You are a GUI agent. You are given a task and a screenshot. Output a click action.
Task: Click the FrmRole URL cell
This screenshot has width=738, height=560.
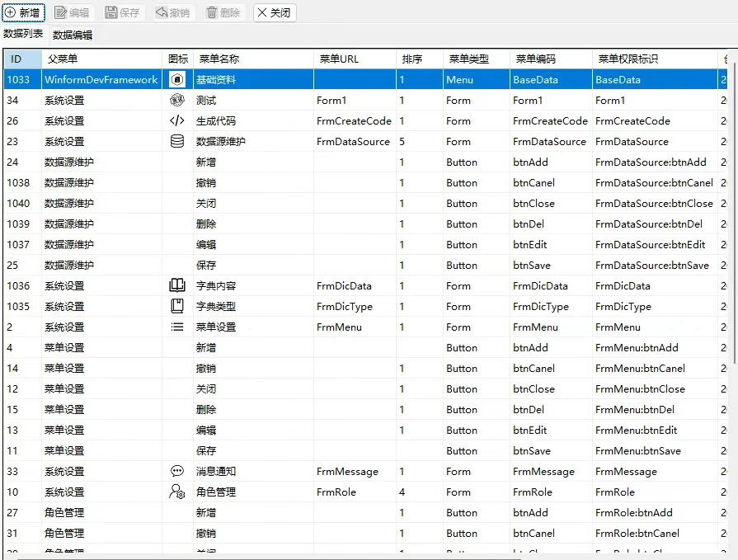tap(355, 492)
